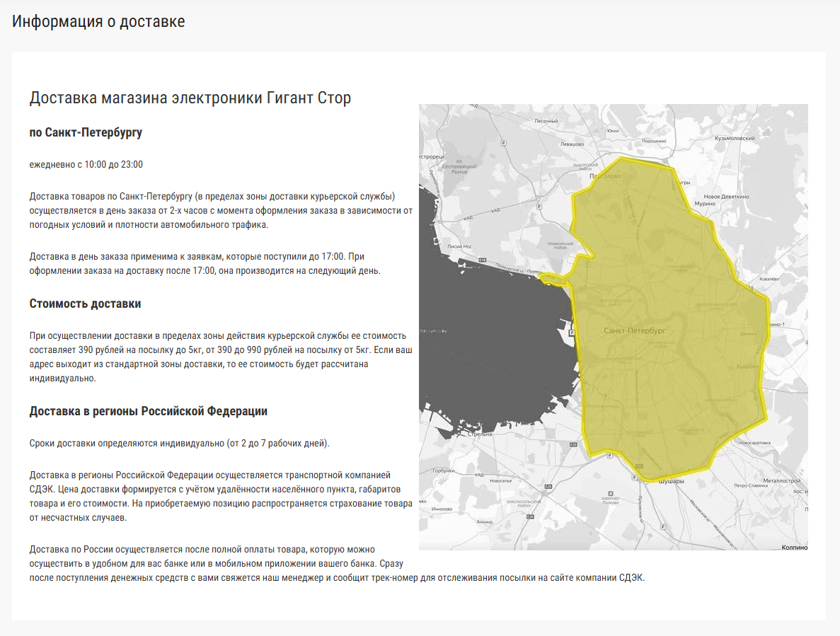Click the 'Горбунки' label on the map
840x636 pixels.
tap(443, 470)
